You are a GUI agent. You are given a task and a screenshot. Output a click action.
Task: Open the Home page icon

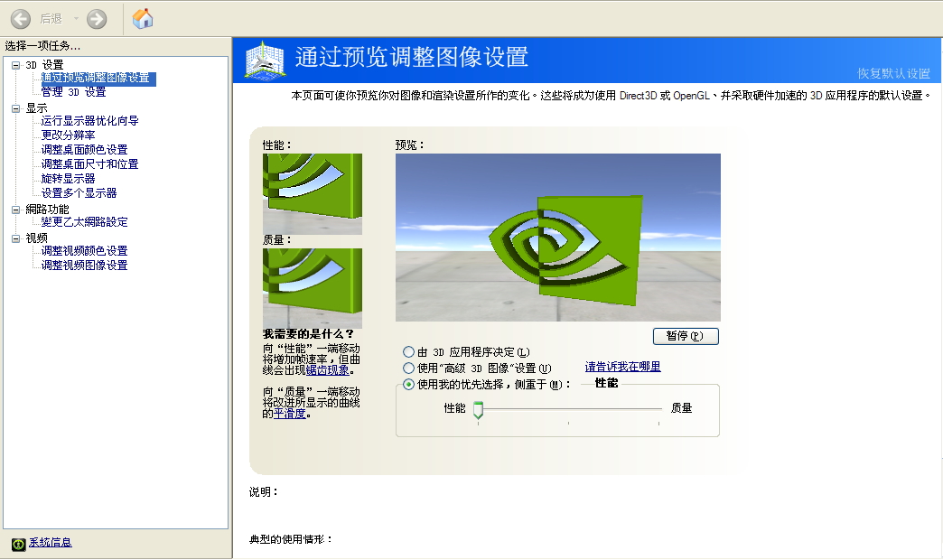[x=143, y=19]
